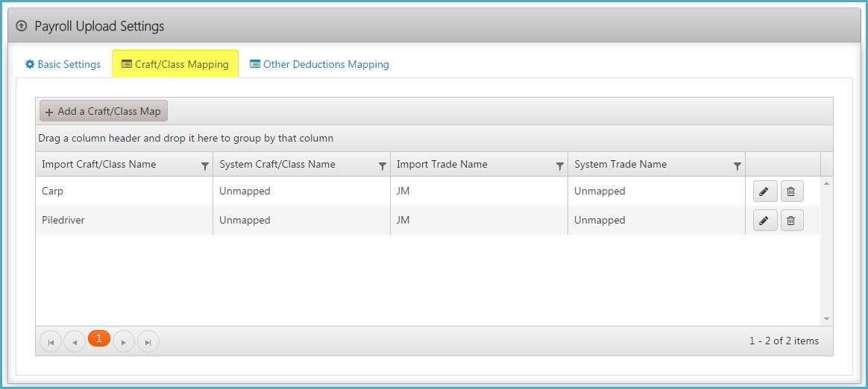Click the Payroll Upload Settings title
The image size is (868, 389).
point(100,26)
